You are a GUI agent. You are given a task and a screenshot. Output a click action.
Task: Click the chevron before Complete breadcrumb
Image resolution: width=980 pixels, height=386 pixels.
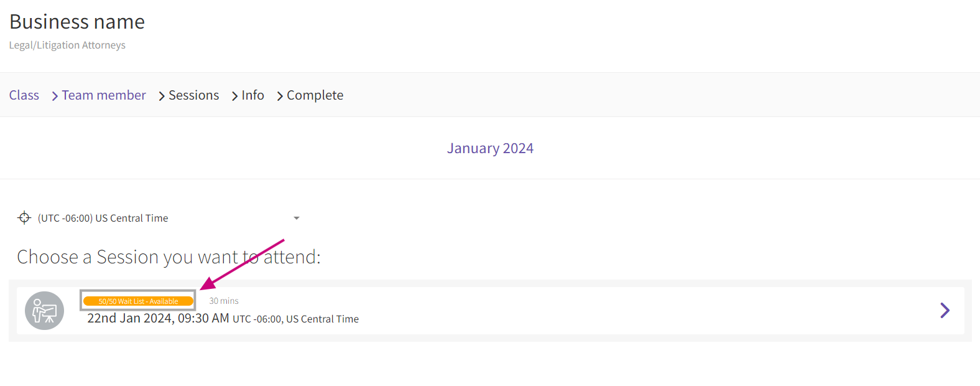(x=280, y=96)
